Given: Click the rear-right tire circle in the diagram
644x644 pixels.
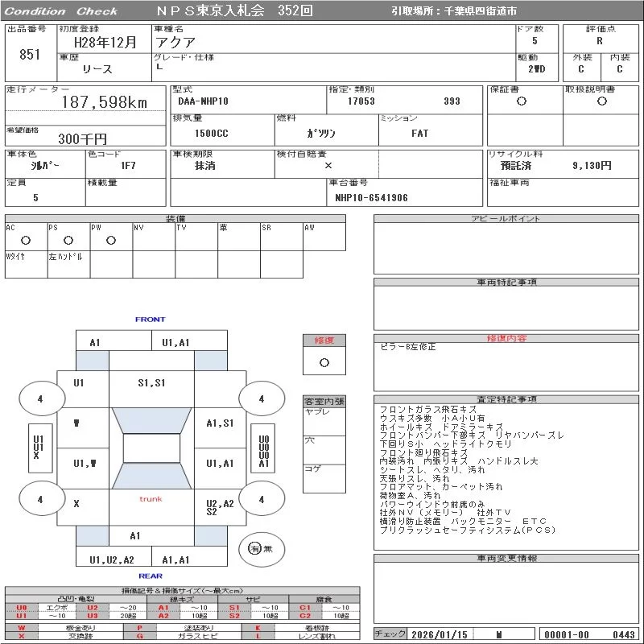Looking at the screenshot, I should [261, 499].
